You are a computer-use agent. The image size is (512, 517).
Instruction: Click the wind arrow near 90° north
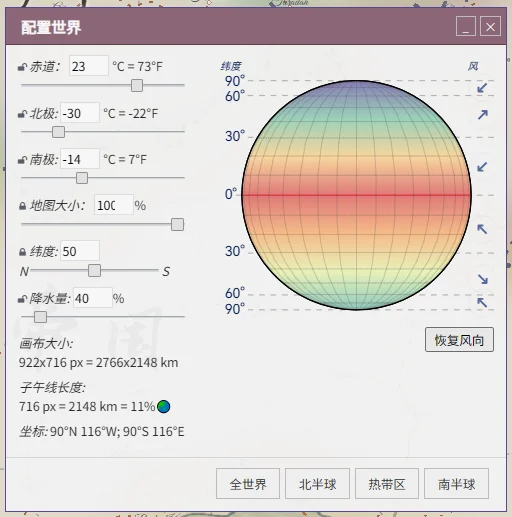tap(482, 88)
